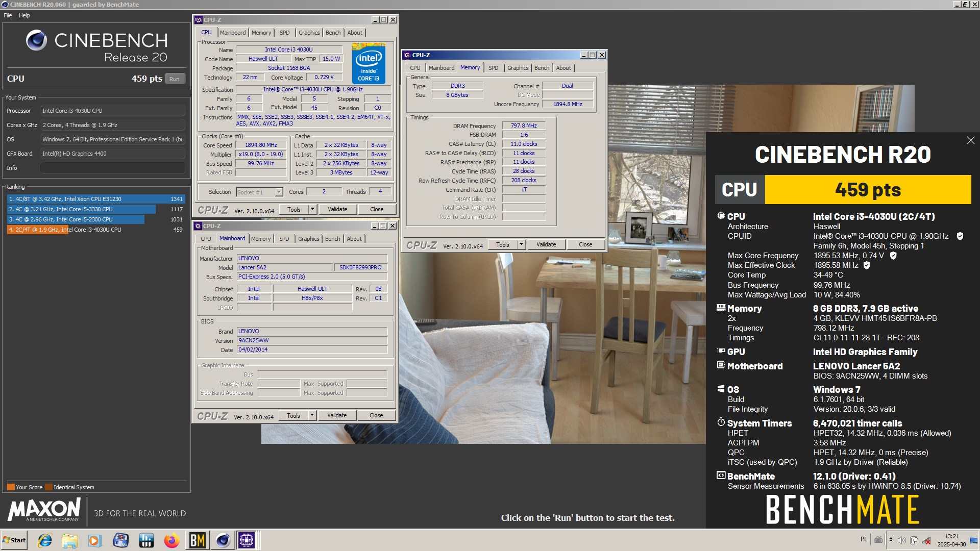Viewport: 980px width, 551px height.
Task: Click shield icon next to Max Core Frequency
Action: pyautogui.click(x=893, y=256)
